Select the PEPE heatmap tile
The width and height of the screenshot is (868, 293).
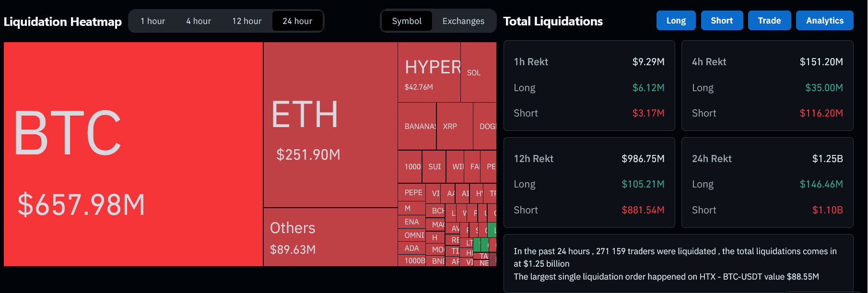(x=411, y=192)
